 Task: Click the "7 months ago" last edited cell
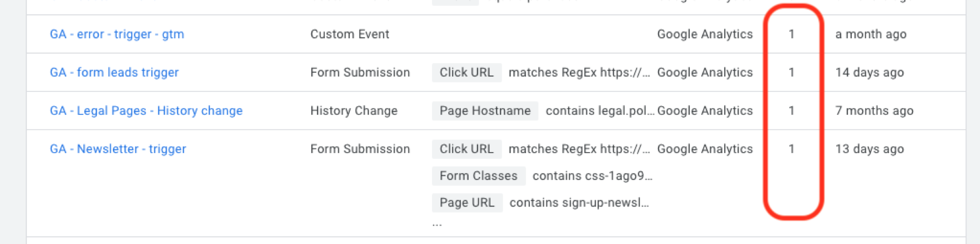[x=874, y=111]
